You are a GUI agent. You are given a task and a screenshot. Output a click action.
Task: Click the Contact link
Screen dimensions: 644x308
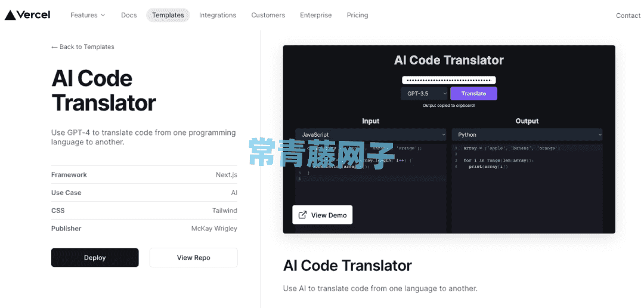coord(628,16)
